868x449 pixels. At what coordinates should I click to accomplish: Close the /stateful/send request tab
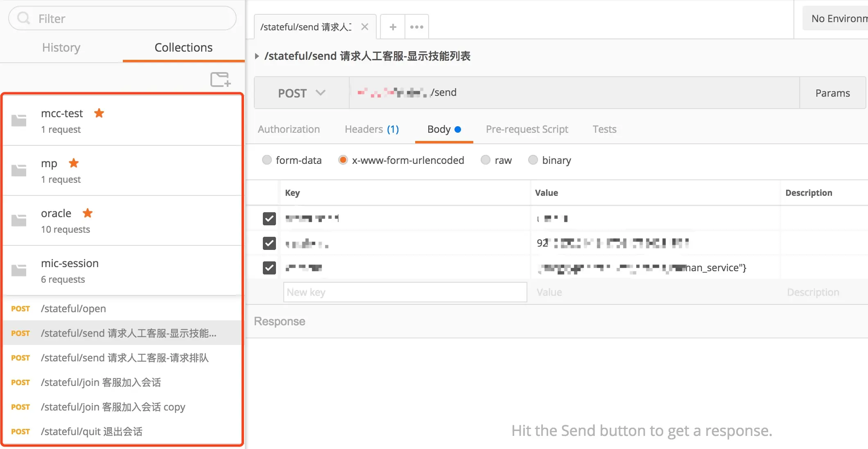click(365, 27)
